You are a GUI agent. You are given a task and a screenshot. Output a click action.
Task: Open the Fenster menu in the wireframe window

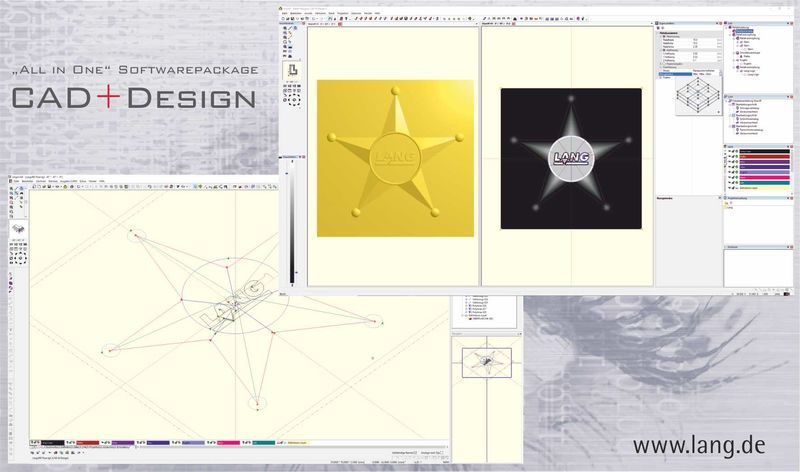pos(92,181)
